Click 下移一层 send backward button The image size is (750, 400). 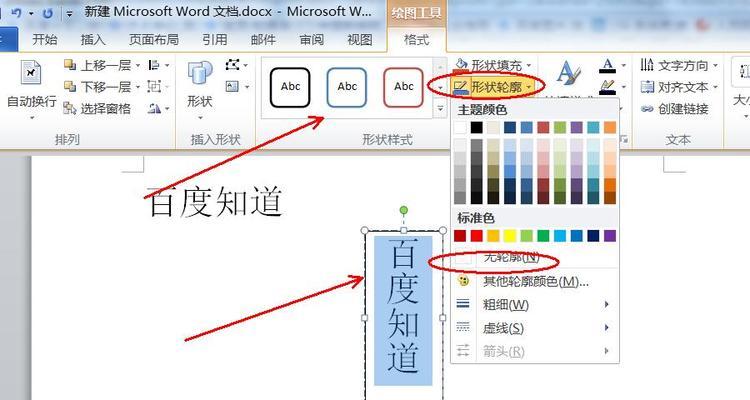[98, 87]
